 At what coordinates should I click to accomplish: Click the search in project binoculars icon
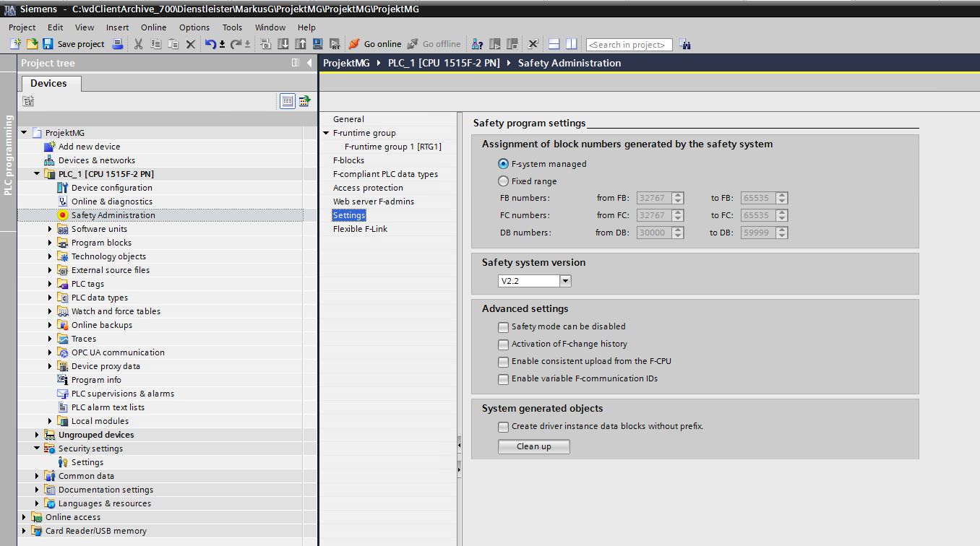pyautogui.click(x=685, y=44)
